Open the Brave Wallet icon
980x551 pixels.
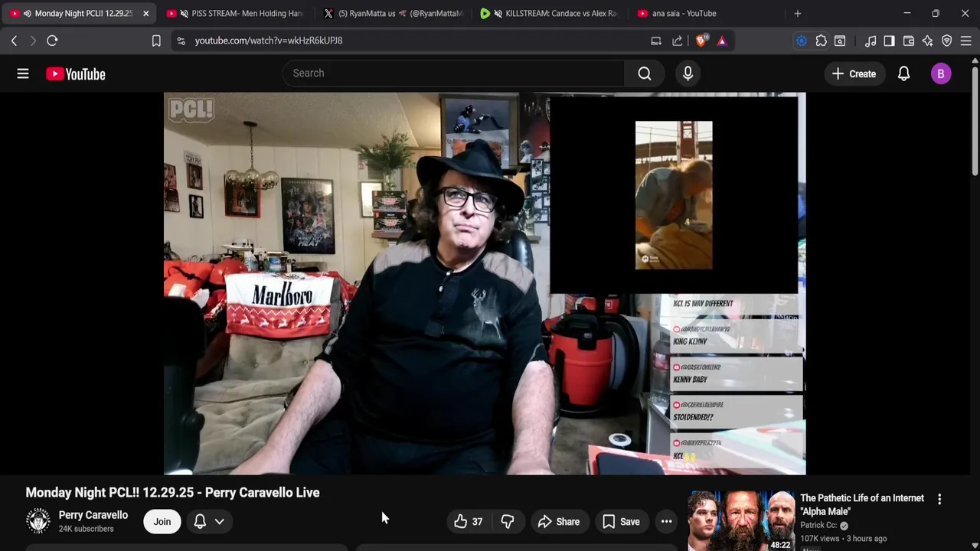909,41
